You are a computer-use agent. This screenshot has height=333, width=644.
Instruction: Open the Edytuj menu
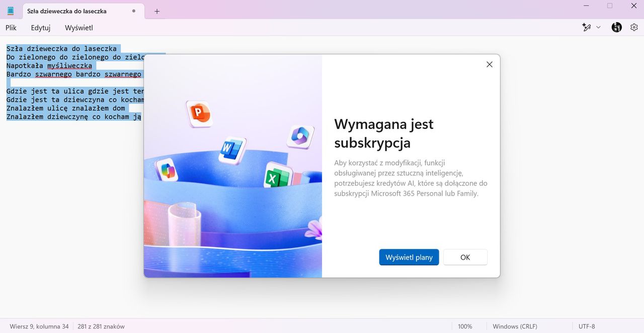point(40,28)
